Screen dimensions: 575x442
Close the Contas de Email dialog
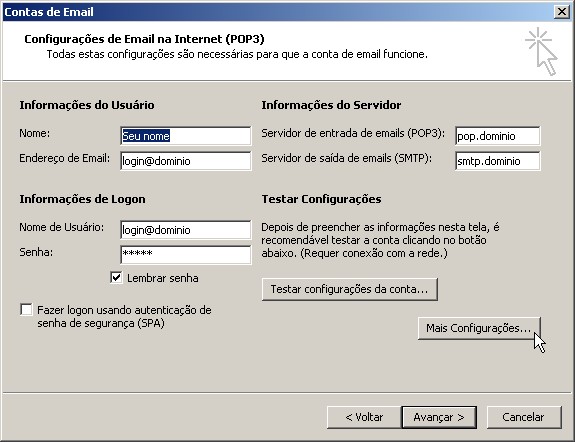click(562, 12)
